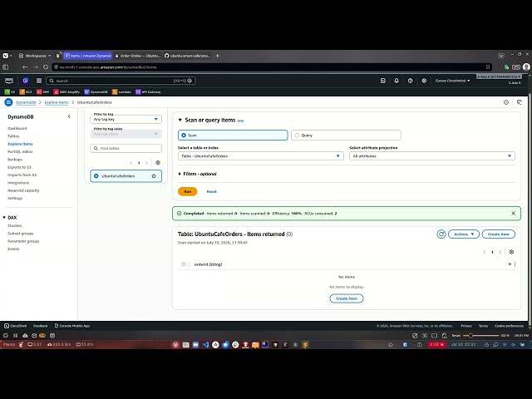The height and width of the screenshot is (399, 532).
Task: Open the AWS notifications bell
Action: point(397,81)
